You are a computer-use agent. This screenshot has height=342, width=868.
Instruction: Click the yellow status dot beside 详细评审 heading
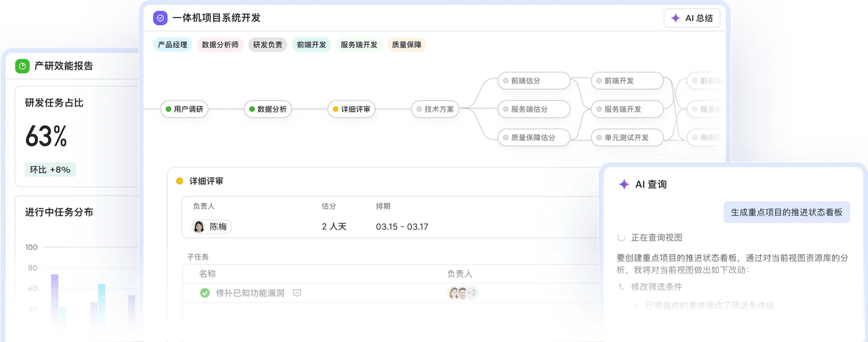pyautogui.click(x=180, y=181)
